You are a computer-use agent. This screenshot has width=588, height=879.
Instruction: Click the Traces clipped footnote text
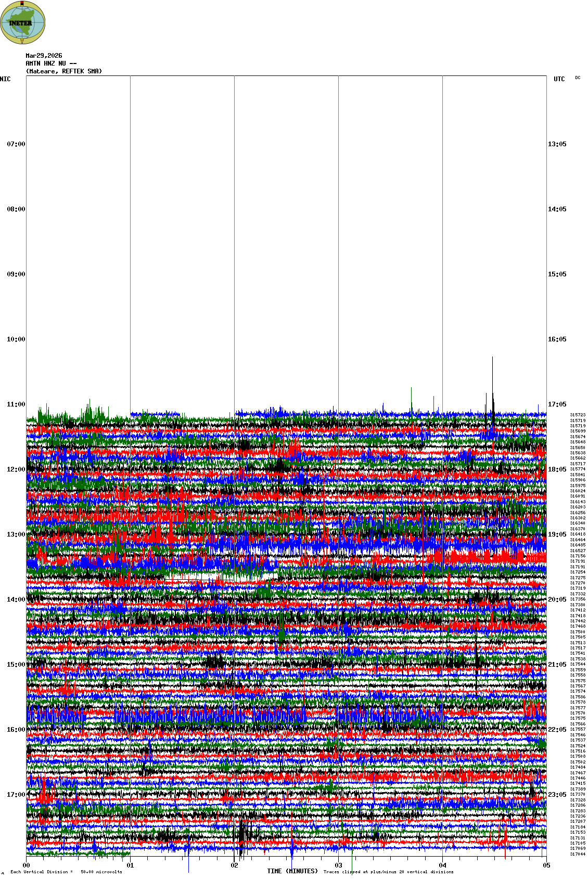(388, 872)
